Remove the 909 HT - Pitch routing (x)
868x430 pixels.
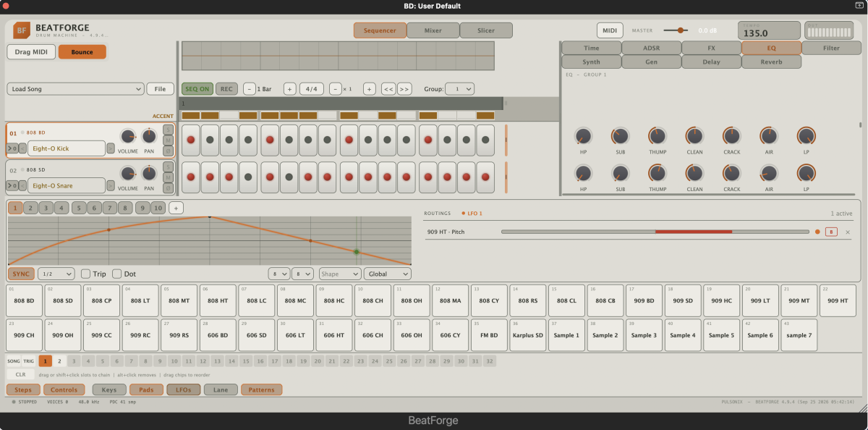[848, 232]
